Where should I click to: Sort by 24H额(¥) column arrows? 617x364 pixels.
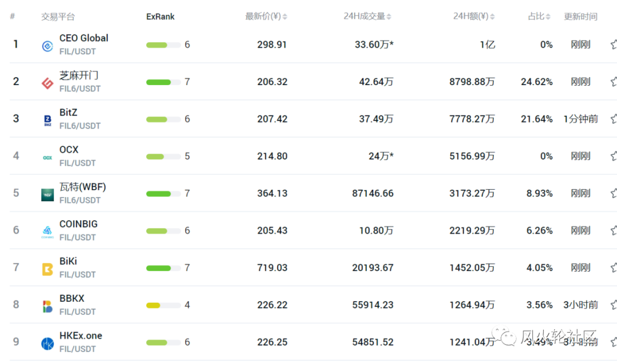click(x=492, y=17)
